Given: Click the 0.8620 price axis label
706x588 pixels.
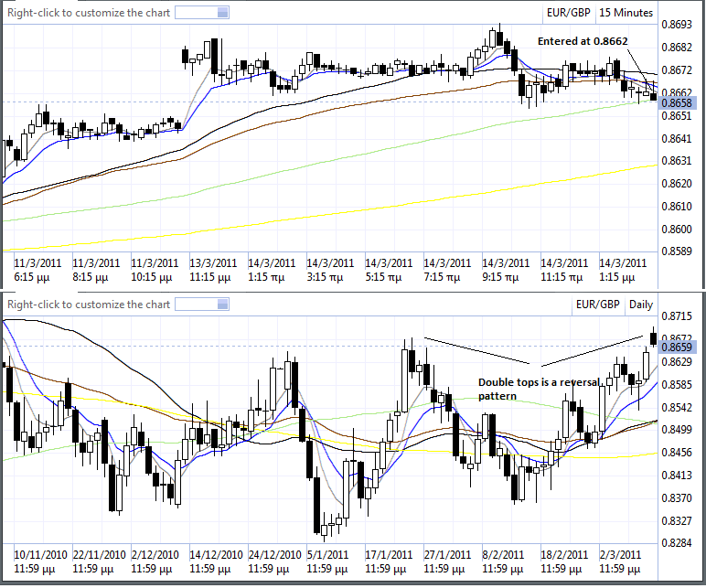Looking at the screenshot, I should click(677, 184).
